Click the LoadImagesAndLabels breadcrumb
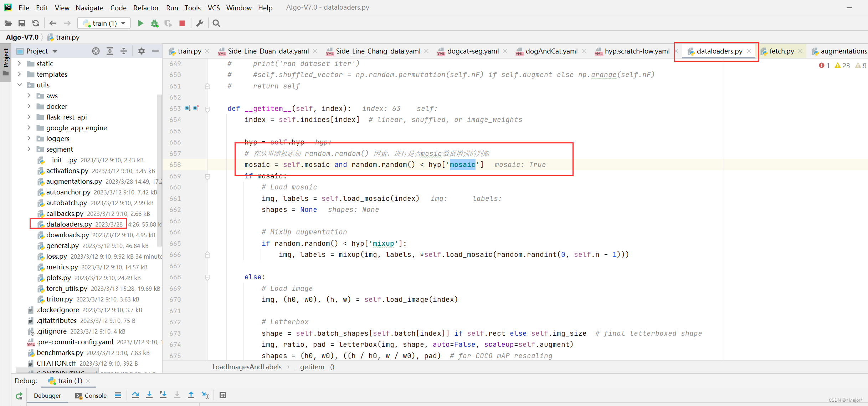The width and height of the screenshot is (868, 406). tap(247, 367)
